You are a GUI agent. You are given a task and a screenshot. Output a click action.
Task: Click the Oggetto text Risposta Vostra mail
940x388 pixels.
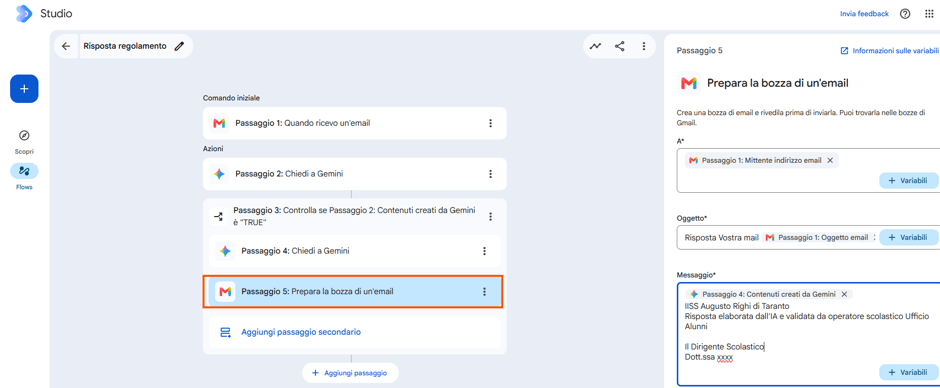(x=722, y=237)
